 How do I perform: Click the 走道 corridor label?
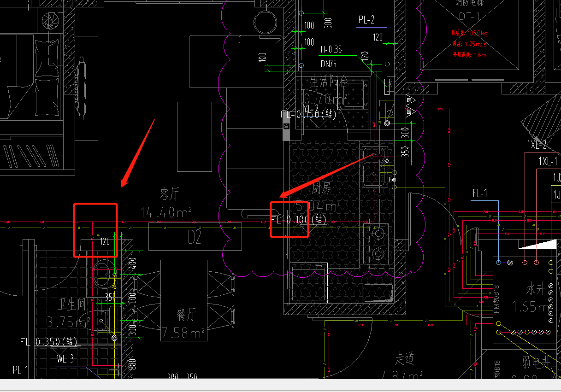405,358
